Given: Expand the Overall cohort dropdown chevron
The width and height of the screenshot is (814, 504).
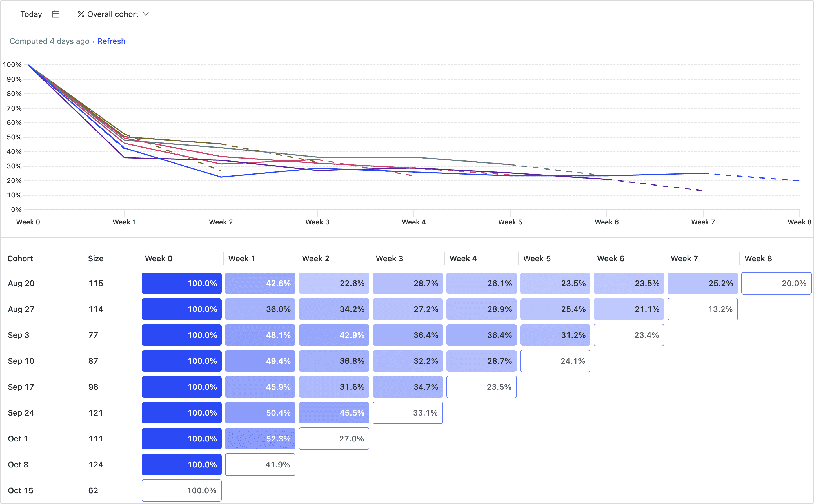Looking at the screenshot, I should pos(146,14).
